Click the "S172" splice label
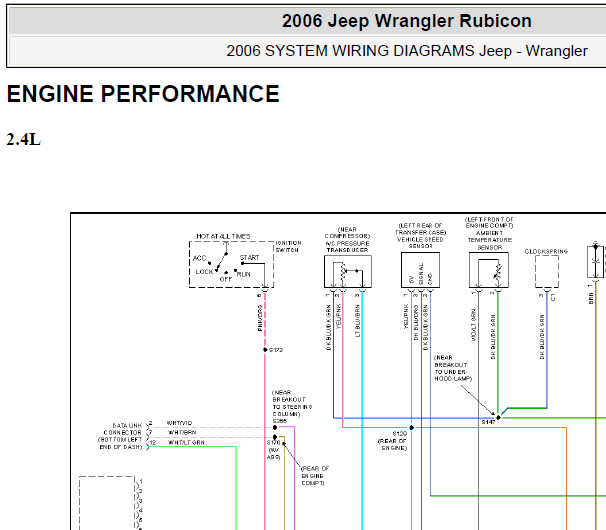This screenshot has width=606, height=530. click(276, 350)
